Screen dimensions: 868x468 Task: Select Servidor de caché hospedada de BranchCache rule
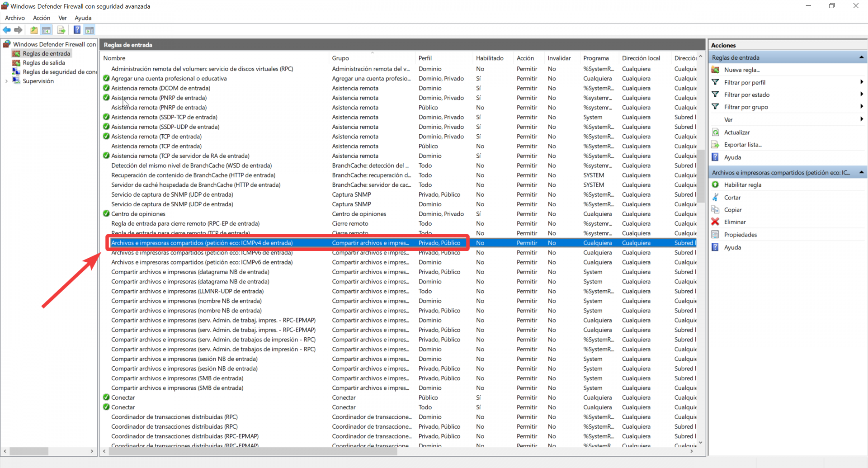click(400, 185)
